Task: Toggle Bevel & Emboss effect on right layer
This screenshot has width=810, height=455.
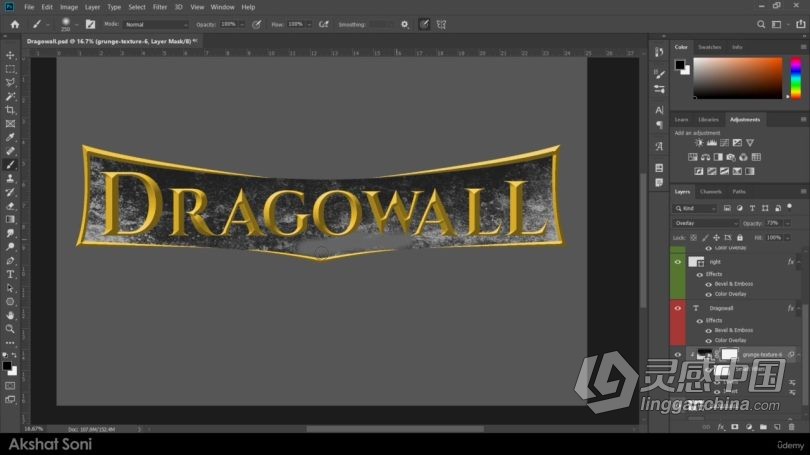Action: tap(709, 284)
